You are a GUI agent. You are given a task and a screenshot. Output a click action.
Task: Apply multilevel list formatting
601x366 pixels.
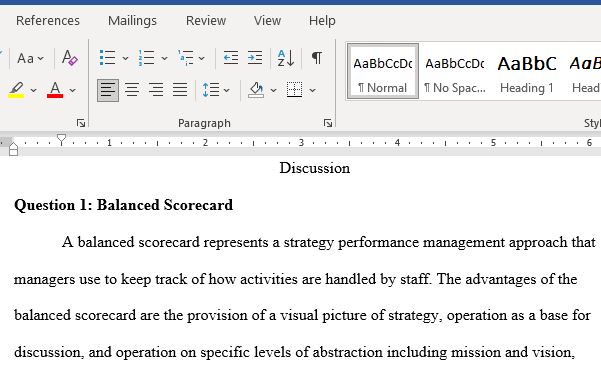[186, 58]
